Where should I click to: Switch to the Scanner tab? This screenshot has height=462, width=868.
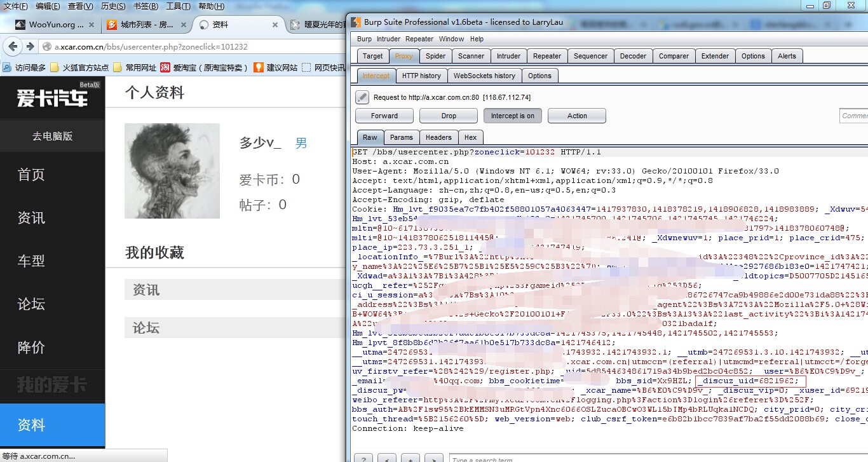pos(471,56)
